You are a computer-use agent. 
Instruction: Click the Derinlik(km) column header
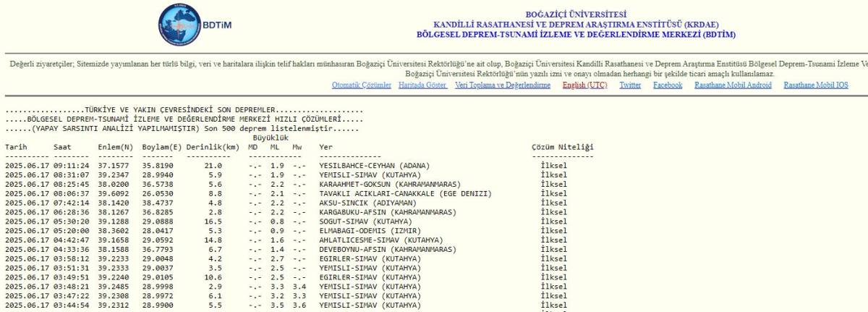[x=213, y=147]
